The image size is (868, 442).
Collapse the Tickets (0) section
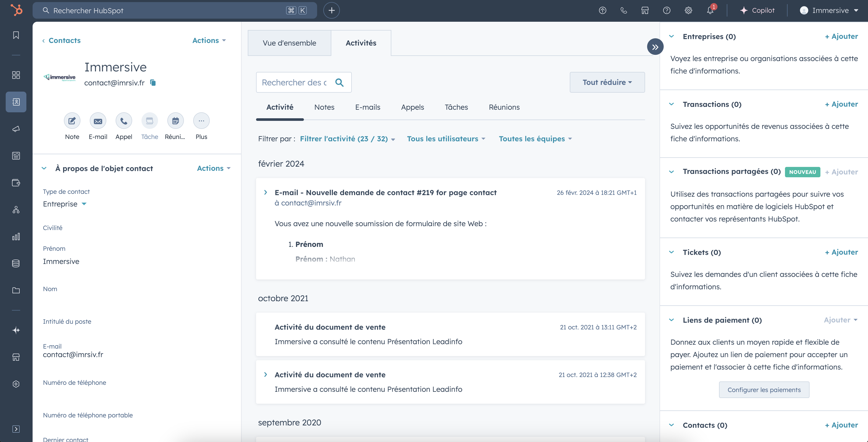point(671,252)
